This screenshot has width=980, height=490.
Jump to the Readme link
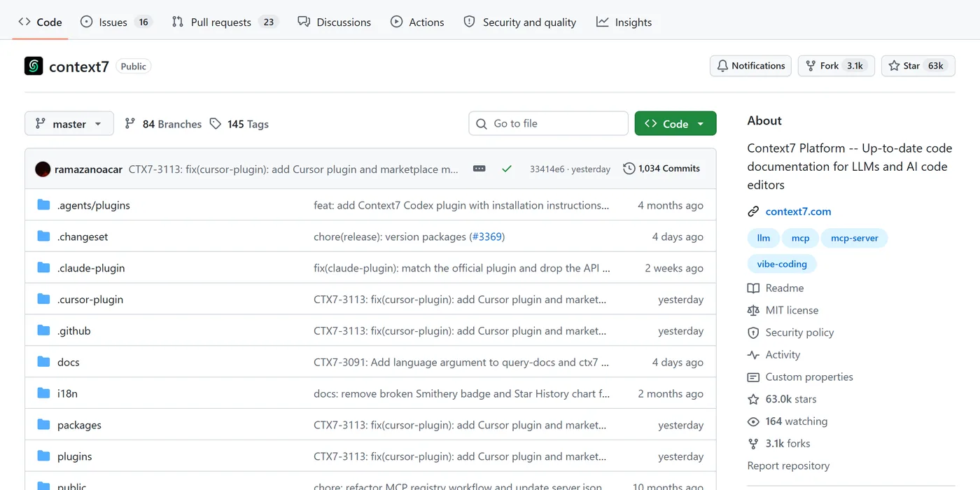point(776,288)
